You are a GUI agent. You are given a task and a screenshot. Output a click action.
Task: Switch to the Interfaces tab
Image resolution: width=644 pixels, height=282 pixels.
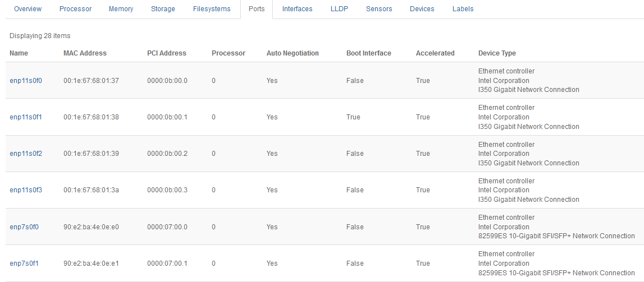[x=298, y=9]
